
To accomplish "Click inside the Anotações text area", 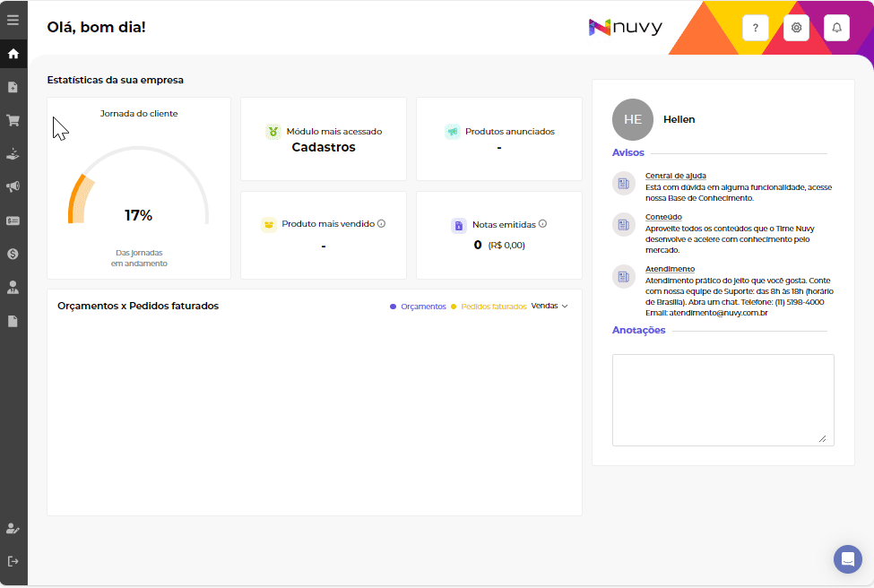I will click(x=723, y=399).
